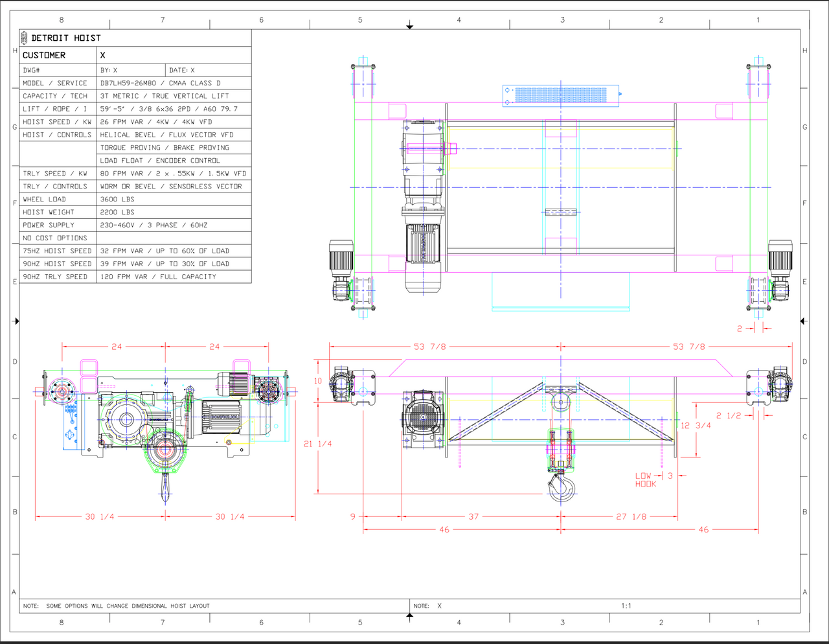The width and height of the screenshot is (829, 644).
Task: Select the CUSTOMER label cell
Action: click(58, 55)
